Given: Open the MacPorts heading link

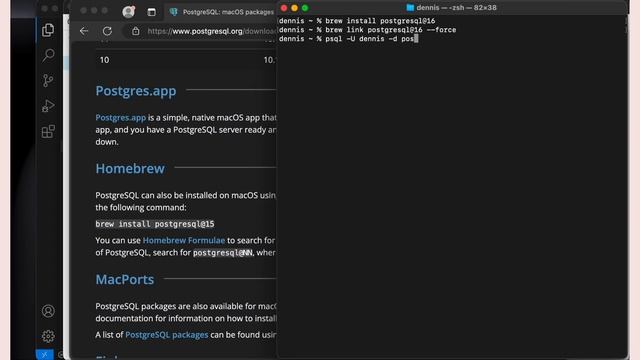Looking at the screenshot, I should (124, 279).
